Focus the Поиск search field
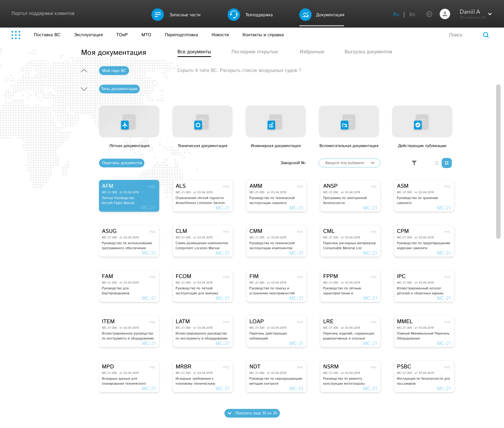This screenshot has width=504, height=428. click(455, 35)
